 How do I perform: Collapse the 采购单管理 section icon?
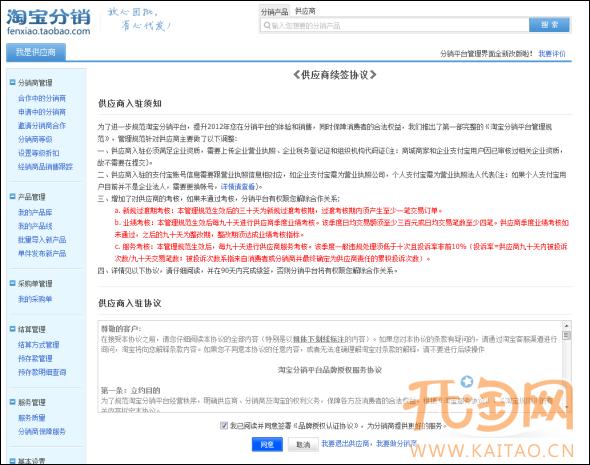(12, 283)
